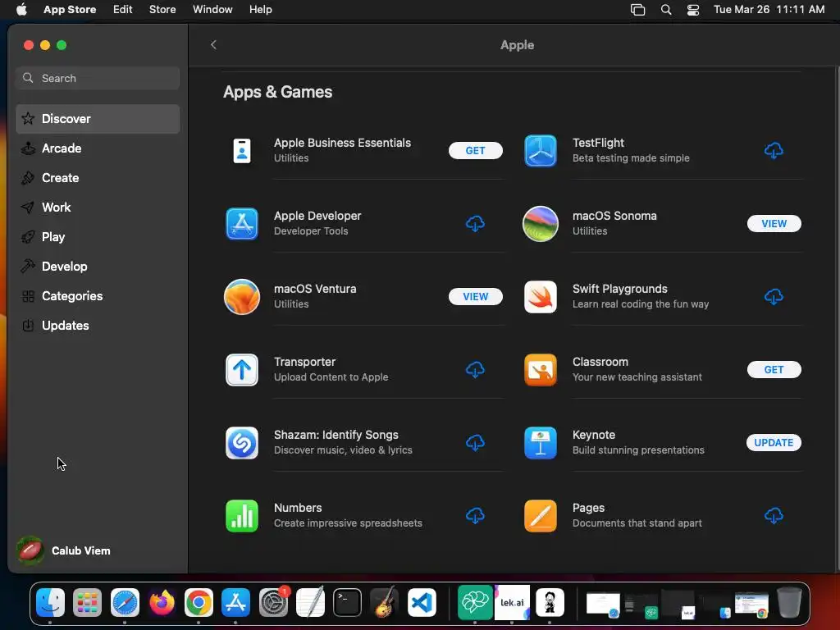Download TestFlight via cloud icon
Image resolution: width=840 pixels, height=630 pixels.
(x=774, y=151)
